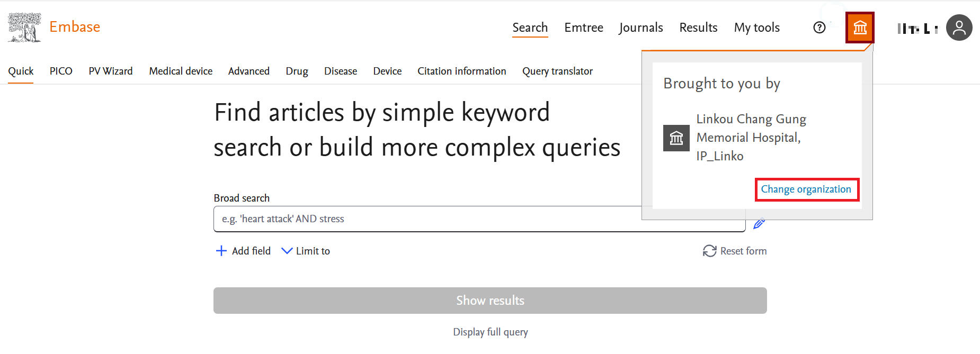This screenshot has height=354, width=980.
Task: Open the My tools menu
Action: pyautogui.click(x=756, y=28)
